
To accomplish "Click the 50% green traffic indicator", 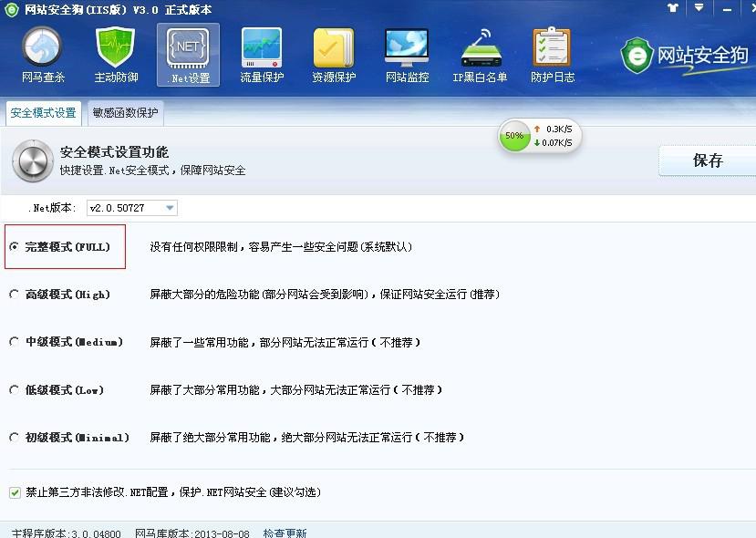I will (514, 136).
